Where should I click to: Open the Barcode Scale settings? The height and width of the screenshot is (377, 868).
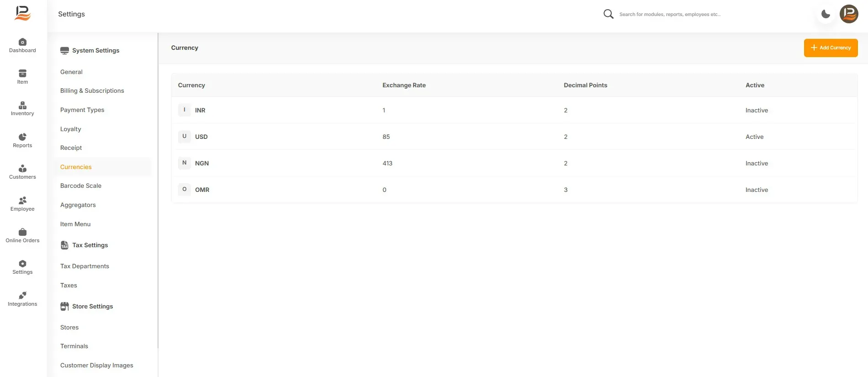[81, 186]
